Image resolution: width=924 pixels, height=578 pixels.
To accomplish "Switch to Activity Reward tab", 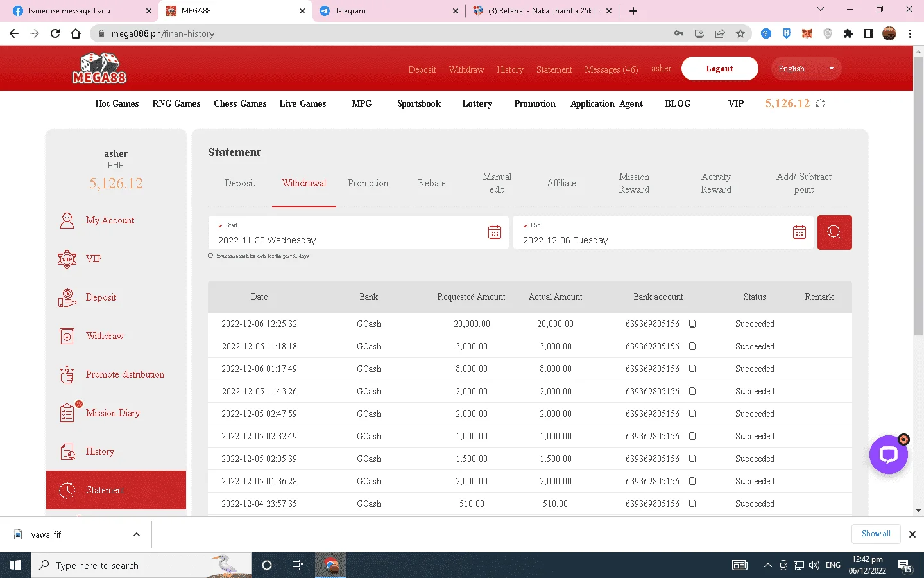I will pyautogui.click(x=716, y=183).
